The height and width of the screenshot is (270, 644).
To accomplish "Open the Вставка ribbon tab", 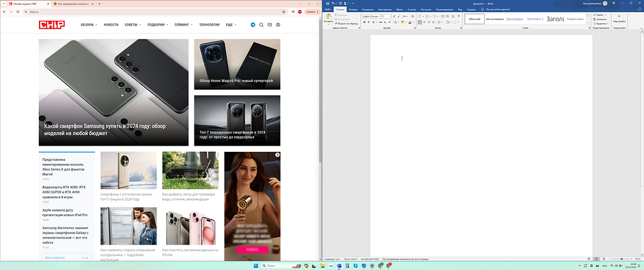I will pyautogui.click(x=354, y=9).
